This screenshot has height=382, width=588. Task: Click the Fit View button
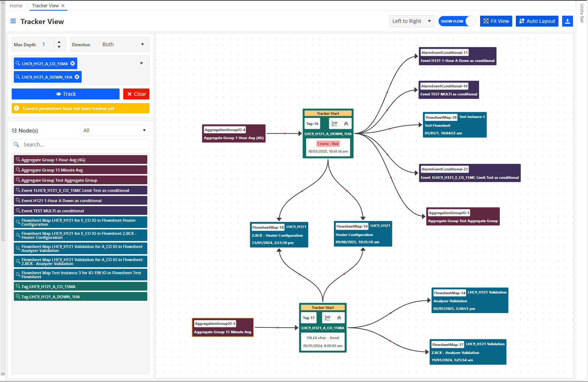(496, 21)
